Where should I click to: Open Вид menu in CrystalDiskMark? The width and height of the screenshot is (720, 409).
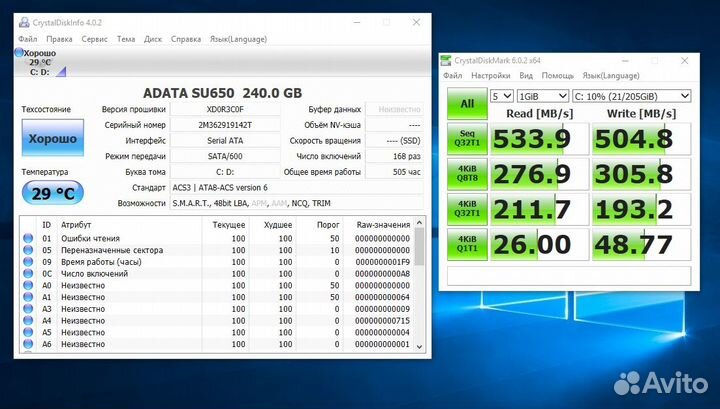(526, 75)
